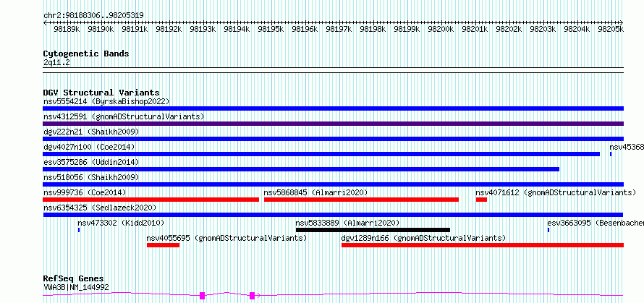Screen dimensions: 644x303
Task: Click the black nsv5833889 Almarri2020 bar
Action: point(373,230)
